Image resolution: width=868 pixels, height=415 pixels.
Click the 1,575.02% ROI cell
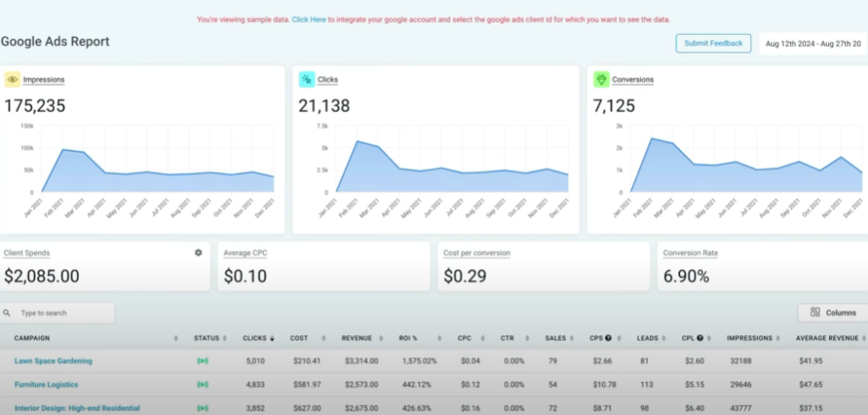(419, 361)
